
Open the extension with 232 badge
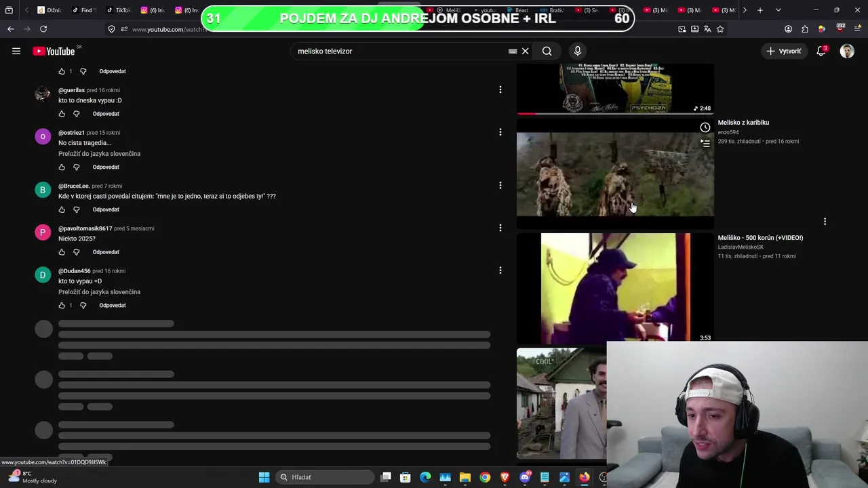(x=840, y=28)
